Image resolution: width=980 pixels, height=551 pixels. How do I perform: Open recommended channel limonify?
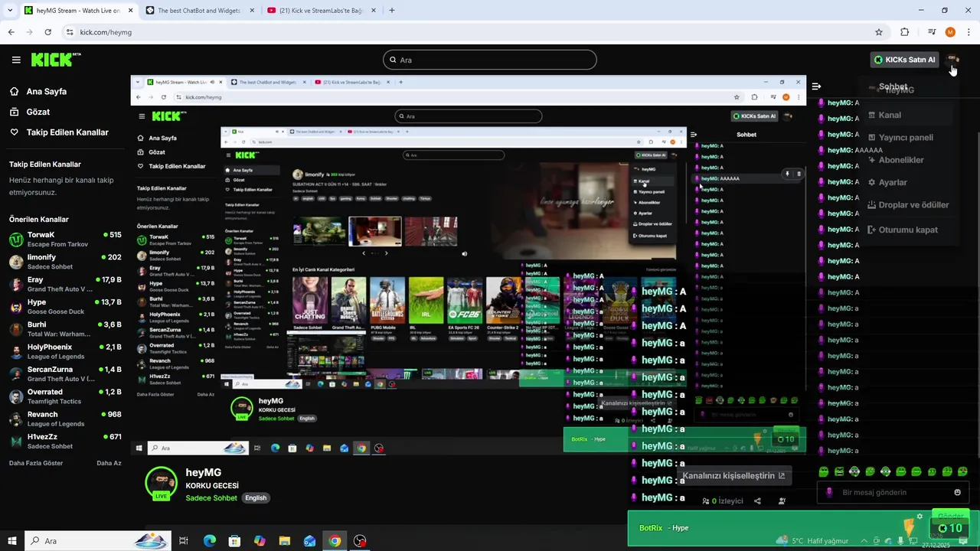[65, 262]
